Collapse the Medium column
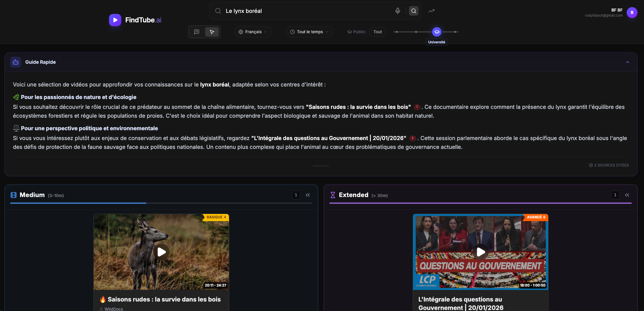Image resolution: width=644 pixels, height=311 pixels. pyautogui.click(x=308, y=195)
